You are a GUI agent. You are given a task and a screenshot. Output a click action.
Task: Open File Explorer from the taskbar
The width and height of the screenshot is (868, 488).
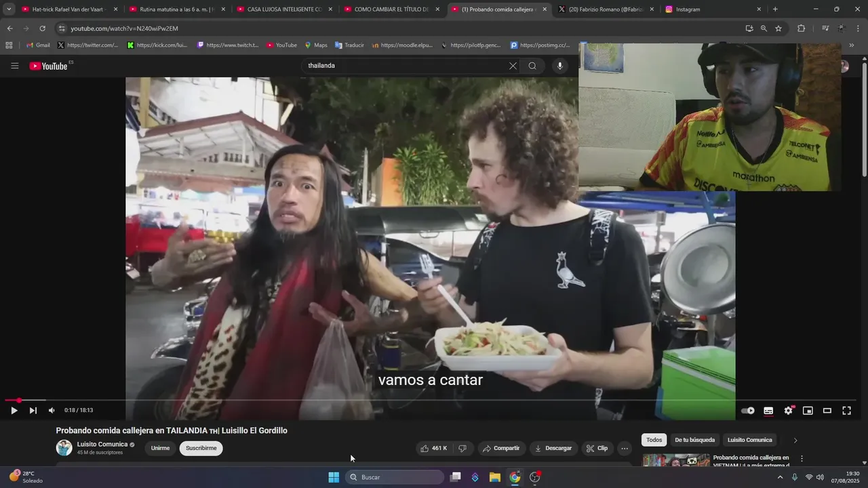pyautogui.click(x=495, y=477)
